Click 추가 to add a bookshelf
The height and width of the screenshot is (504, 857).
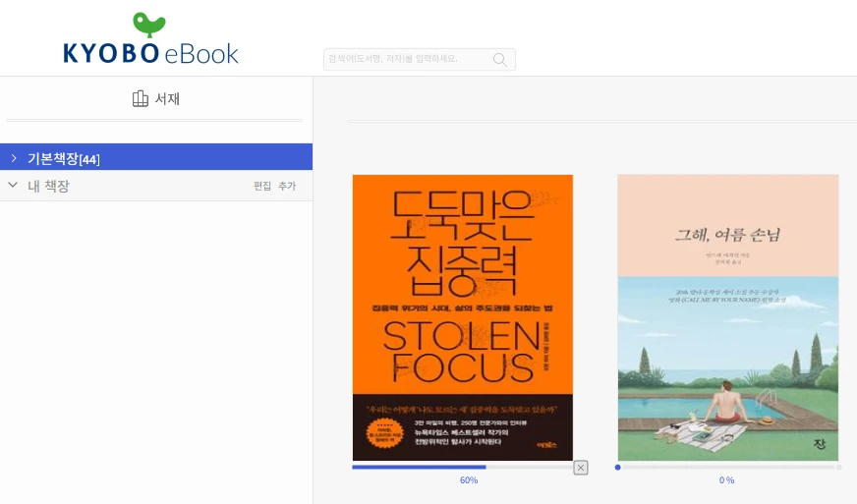click(x=287, y=186)
